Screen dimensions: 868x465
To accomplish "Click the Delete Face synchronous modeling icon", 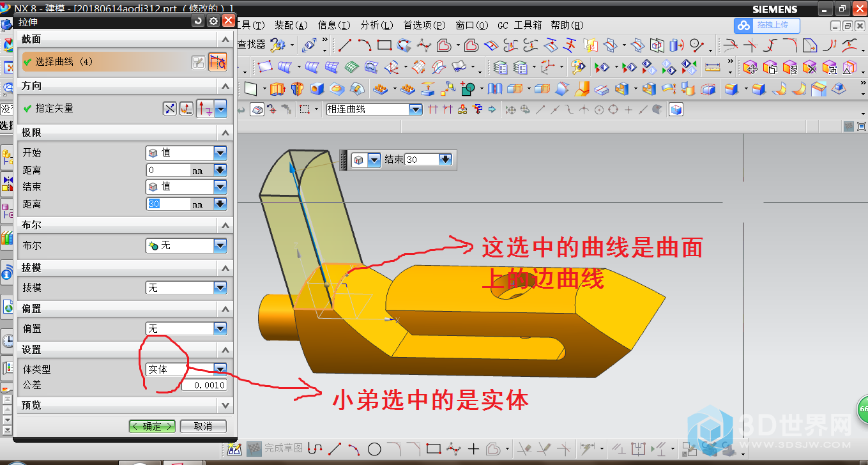I will click(x=810, y=68).
